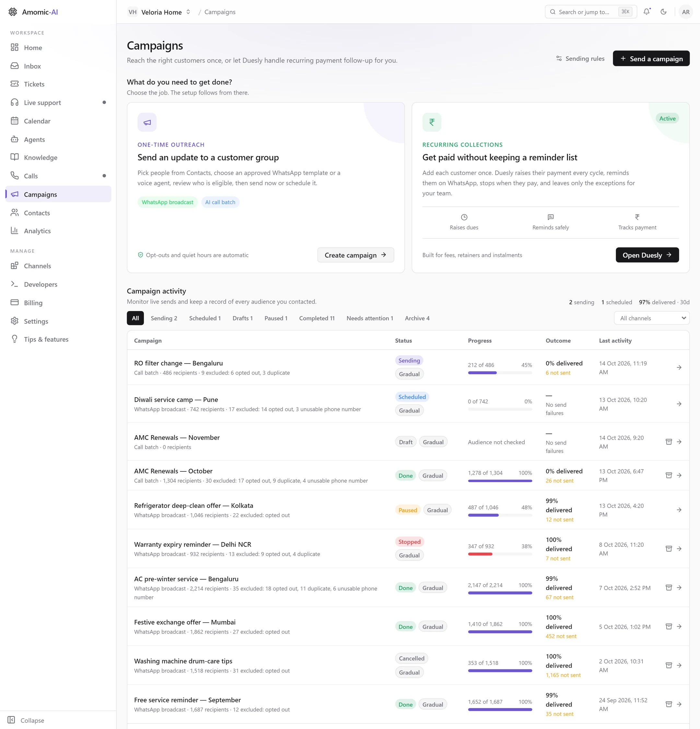This screenshot has height=729, width=700.
Task: Open notifications bell icon
Action: [647, 12]
